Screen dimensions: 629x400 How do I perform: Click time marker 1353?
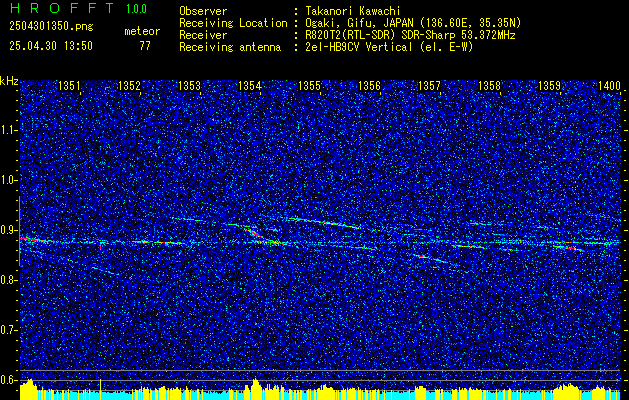coord(189,86)
